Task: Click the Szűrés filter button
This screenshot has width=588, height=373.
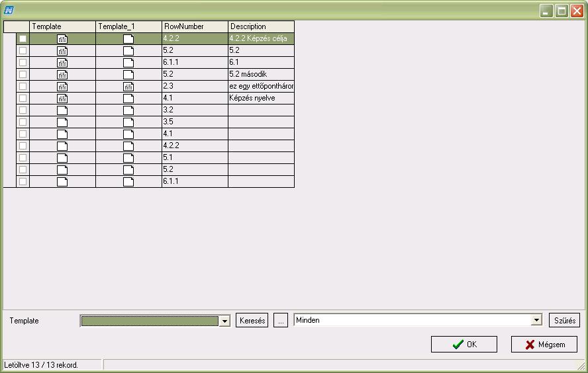Action: click(x=564, y=321)
